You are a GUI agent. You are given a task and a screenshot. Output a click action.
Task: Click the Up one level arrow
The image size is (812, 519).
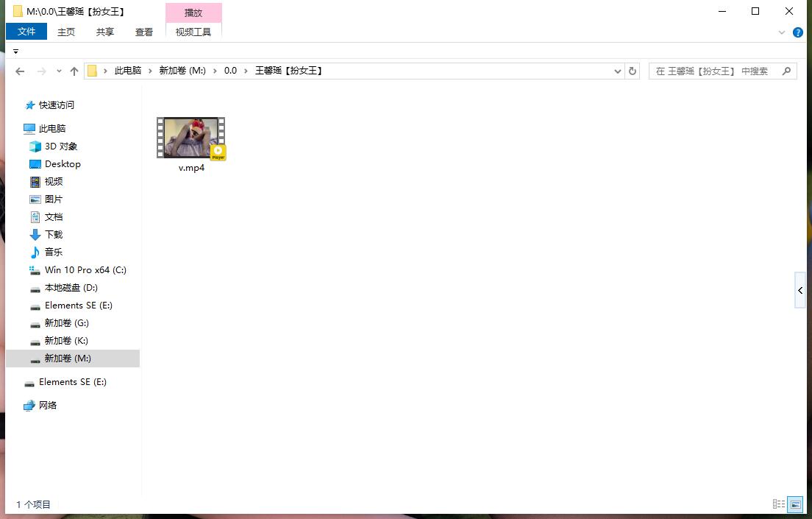click(x=74, y=71)
